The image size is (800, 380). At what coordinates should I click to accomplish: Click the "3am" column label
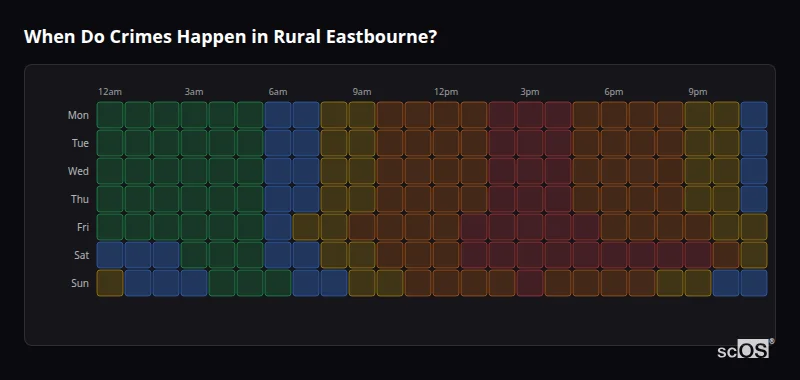pyautogui.click(x=194, y=92)
